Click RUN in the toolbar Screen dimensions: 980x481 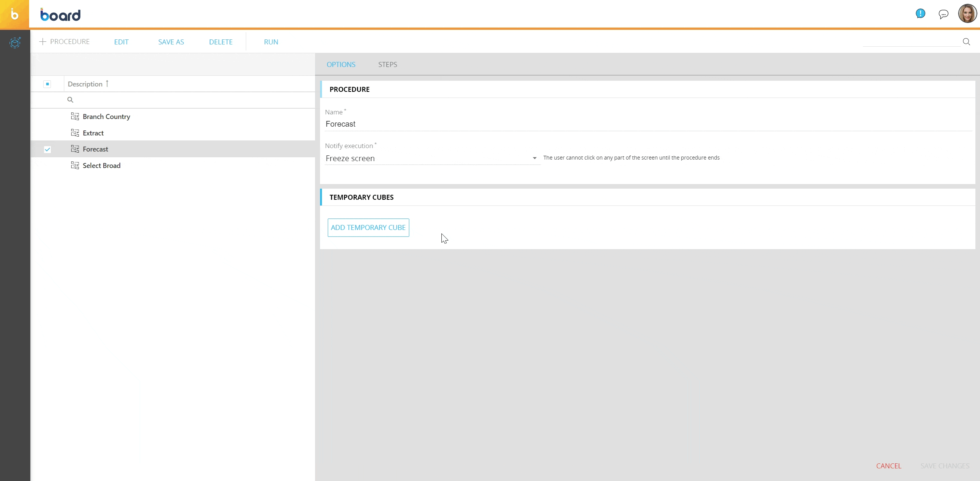[x=271, y=42]
